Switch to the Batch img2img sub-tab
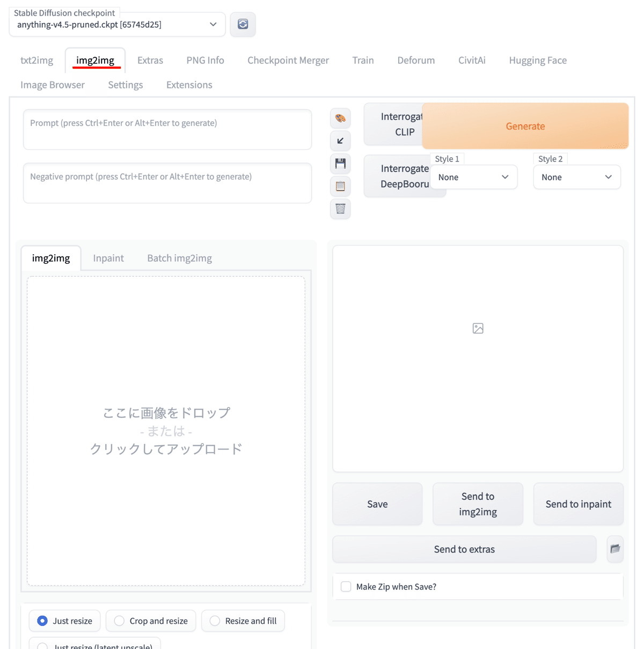 tap(180, 258)
